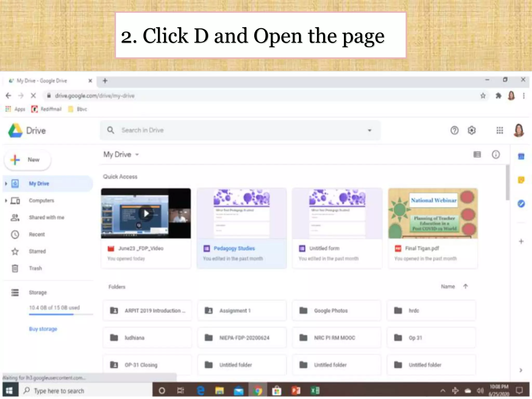
Task: Expand the My Drive tree item
Action: 6,184
